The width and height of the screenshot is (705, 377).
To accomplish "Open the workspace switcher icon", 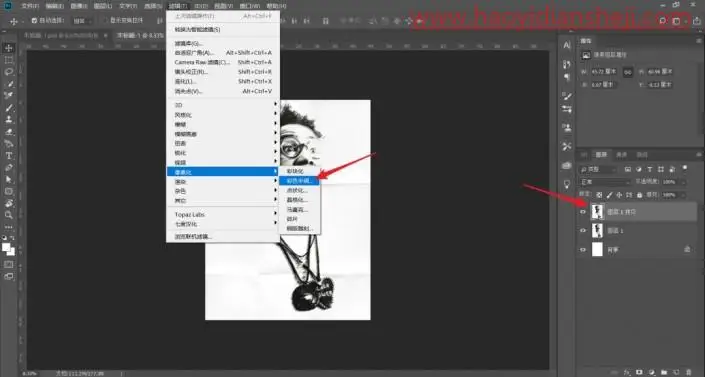I will pyautogui.click(x=677, y=21).
